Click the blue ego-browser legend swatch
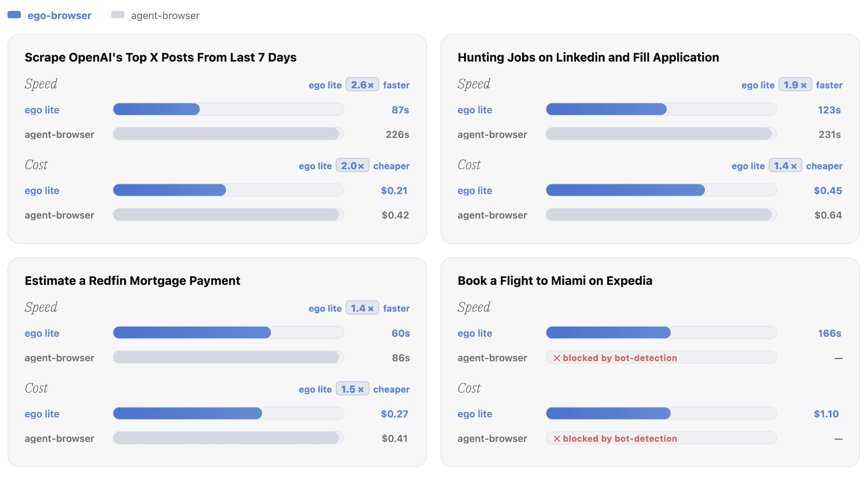Image resolution: width=868 pixels, height=479 pixels. coord(14,15)
